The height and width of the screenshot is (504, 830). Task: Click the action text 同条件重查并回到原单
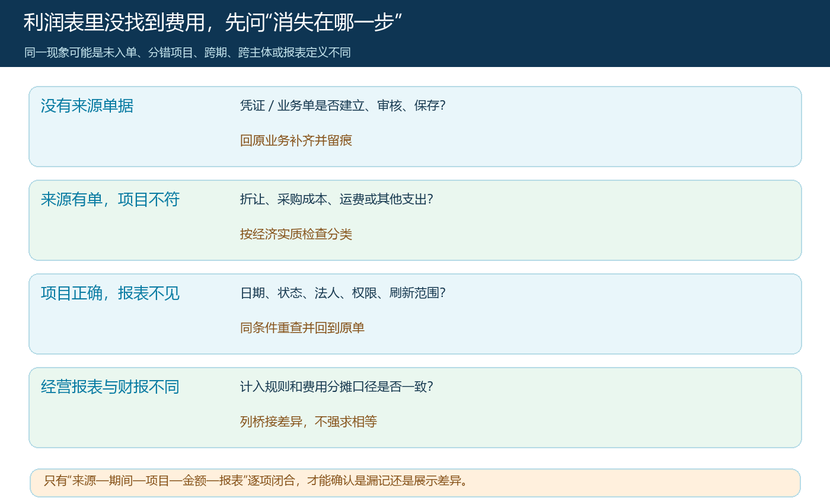click(302, 328)
